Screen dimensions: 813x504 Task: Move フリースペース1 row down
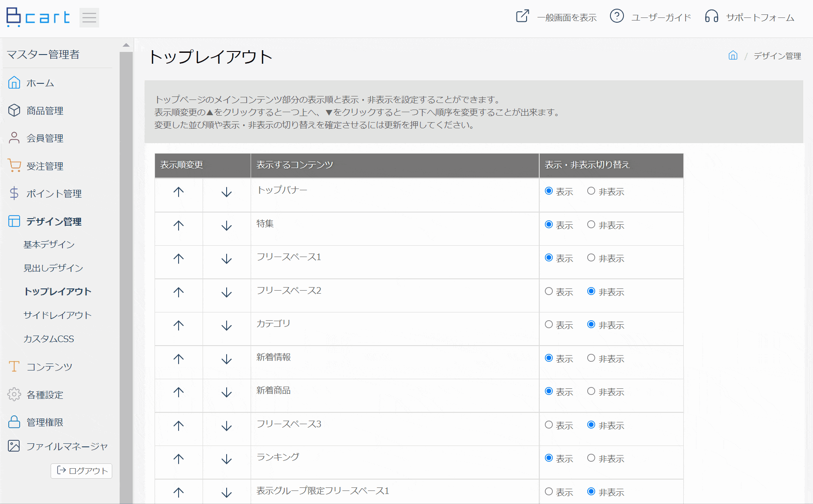(227, 259)
